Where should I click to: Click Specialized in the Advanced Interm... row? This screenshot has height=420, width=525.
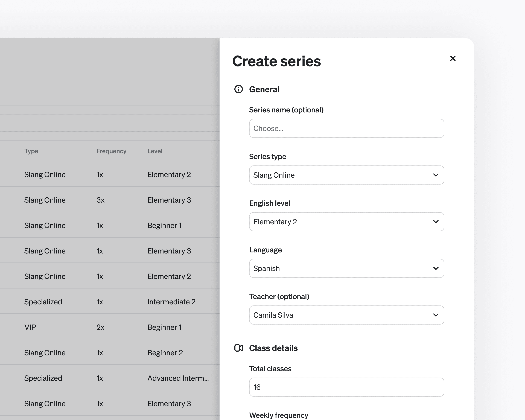pos(43,378)
